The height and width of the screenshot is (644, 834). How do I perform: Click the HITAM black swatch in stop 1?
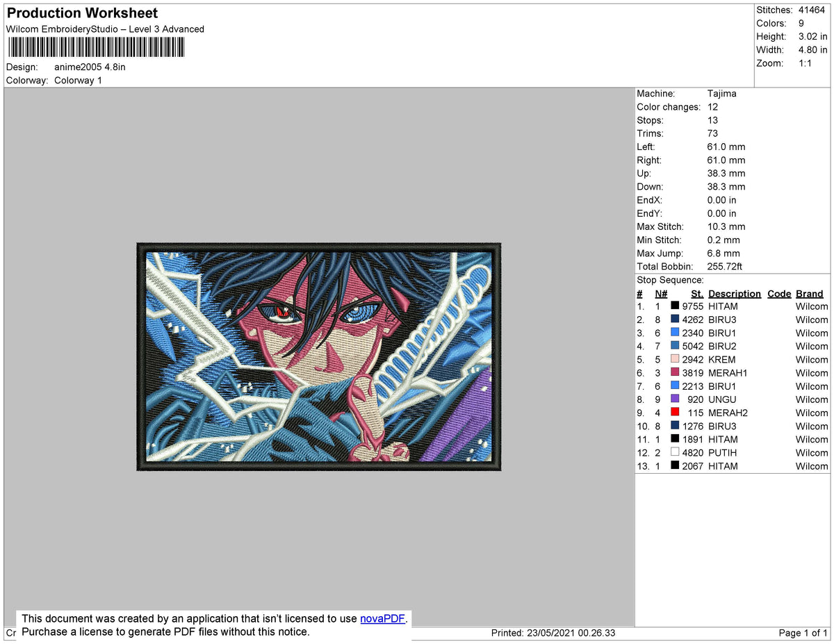tap(673, 306)
